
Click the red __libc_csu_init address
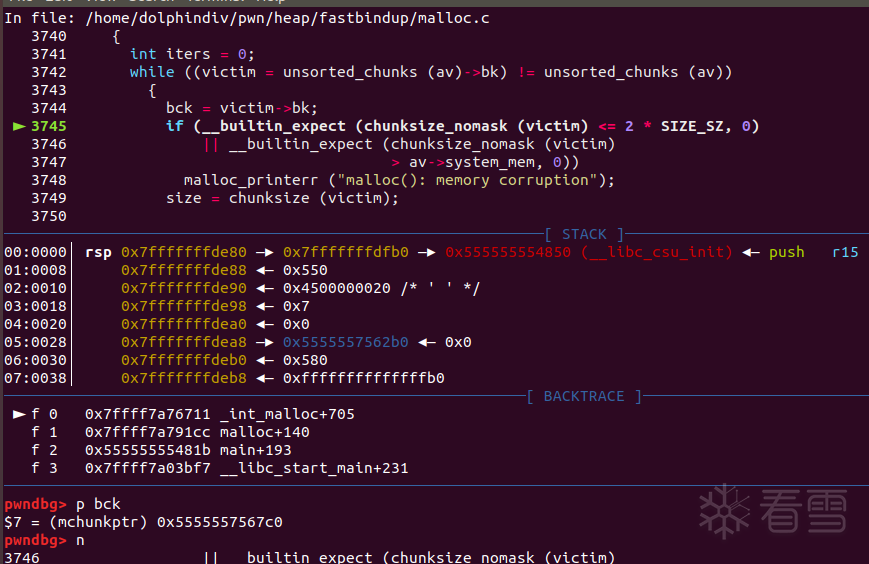click(589, 252)
